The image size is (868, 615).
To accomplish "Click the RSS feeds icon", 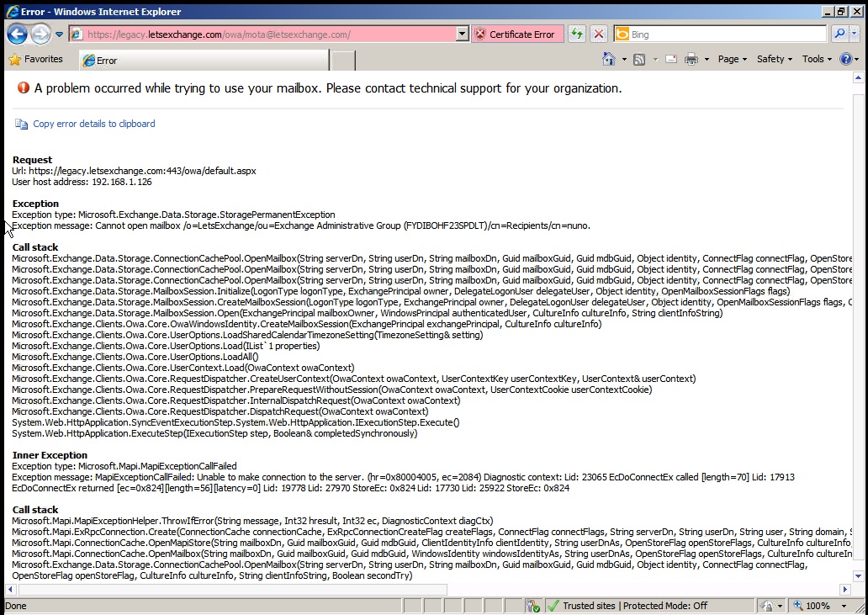I will (639, 59).
